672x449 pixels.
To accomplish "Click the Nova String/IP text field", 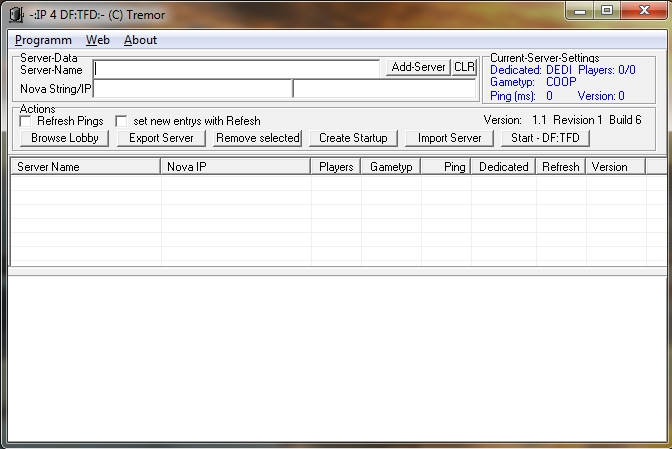I will (191, 89).
